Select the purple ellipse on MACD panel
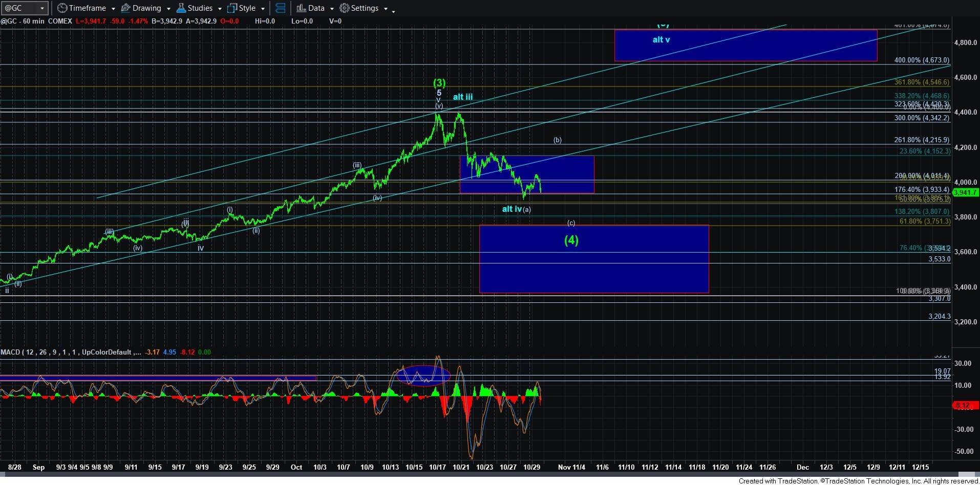This screenshot has width=980, height=485. pos(423,375)
